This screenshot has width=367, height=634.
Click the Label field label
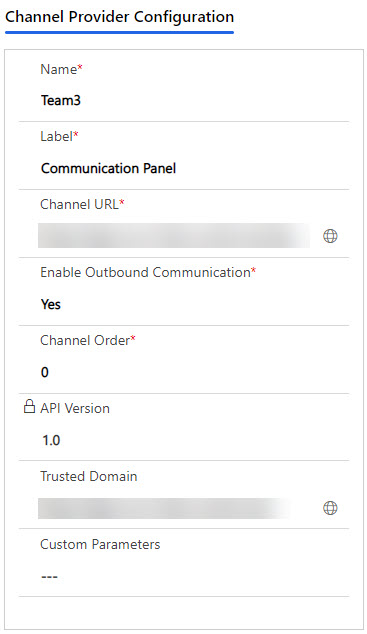(x=56, y=137)
